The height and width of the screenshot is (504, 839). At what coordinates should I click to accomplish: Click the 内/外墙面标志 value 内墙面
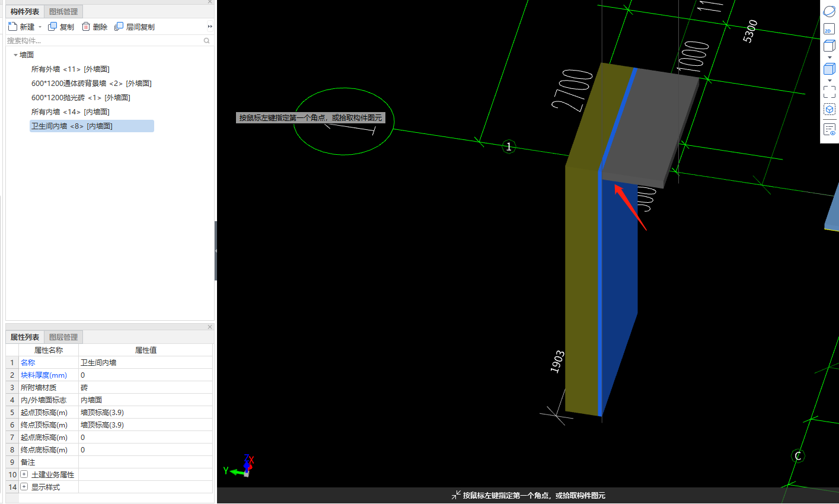(145, 400)
